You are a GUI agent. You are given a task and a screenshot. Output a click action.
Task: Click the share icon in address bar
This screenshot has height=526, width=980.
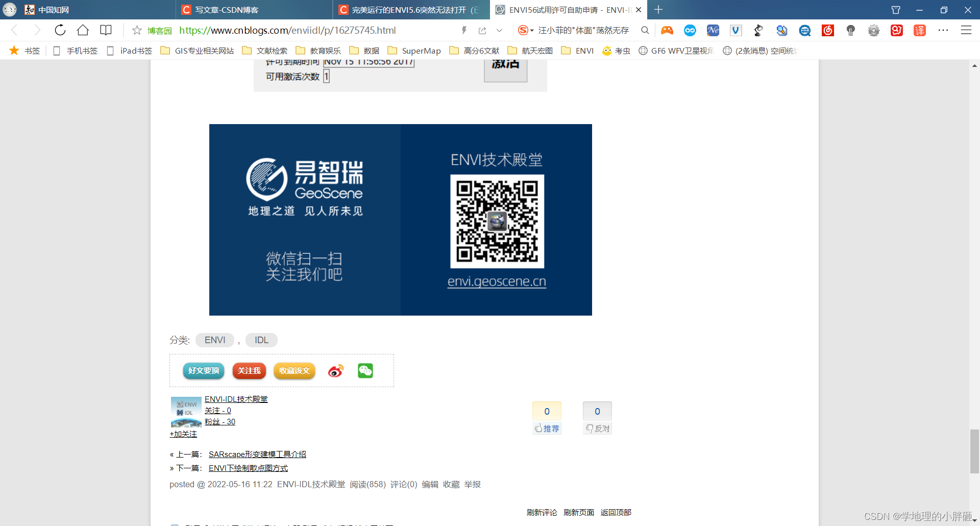482,31
